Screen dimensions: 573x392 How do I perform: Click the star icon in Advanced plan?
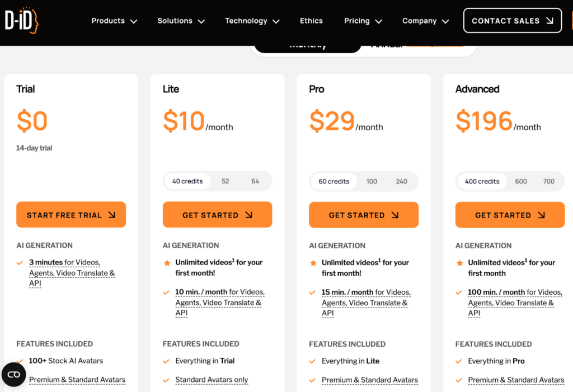[460, 263]
